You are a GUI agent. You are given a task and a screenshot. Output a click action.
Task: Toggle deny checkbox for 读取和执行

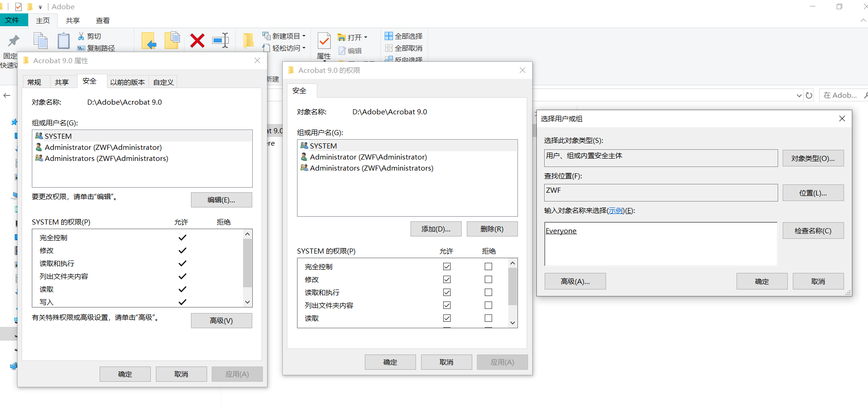point(488,292)
